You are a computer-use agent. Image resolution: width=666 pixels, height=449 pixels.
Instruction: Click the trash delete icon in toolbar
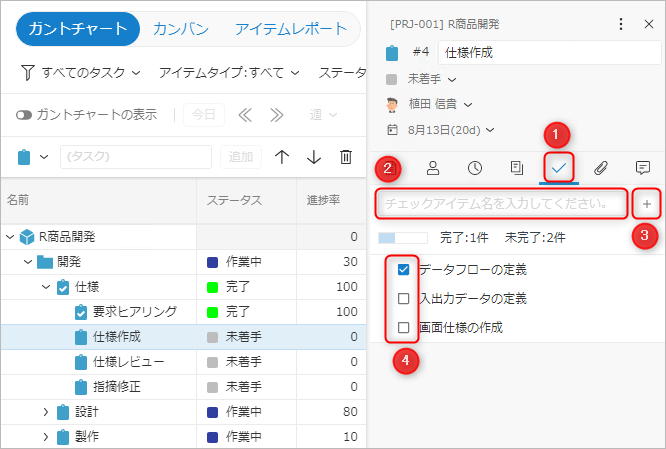pos(345,157)
